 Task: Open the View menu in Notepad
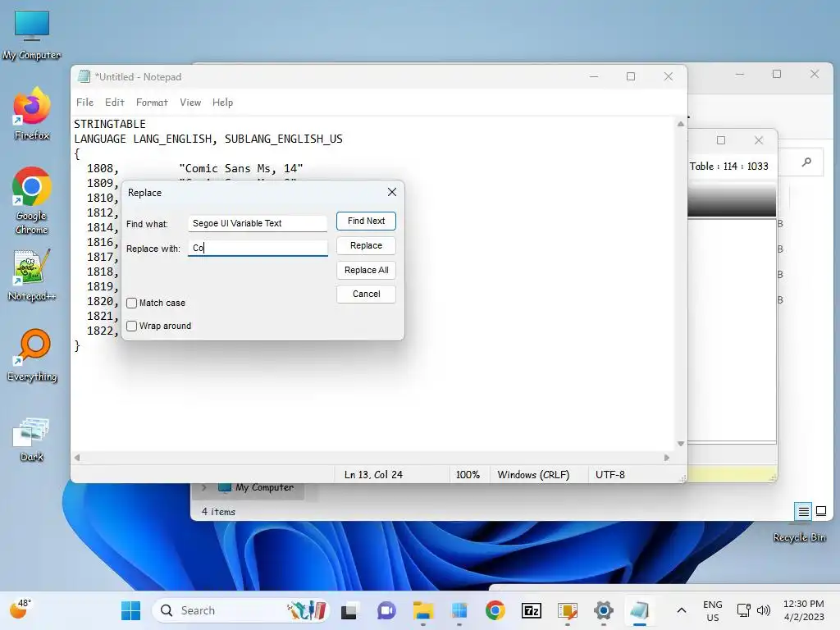(x=190, y=103)
